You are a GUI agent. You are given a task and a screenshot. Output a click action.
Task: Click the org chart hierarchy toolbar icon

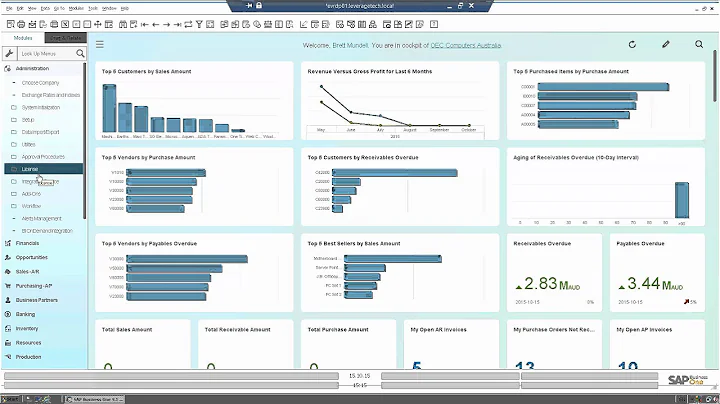click(373, 24)
